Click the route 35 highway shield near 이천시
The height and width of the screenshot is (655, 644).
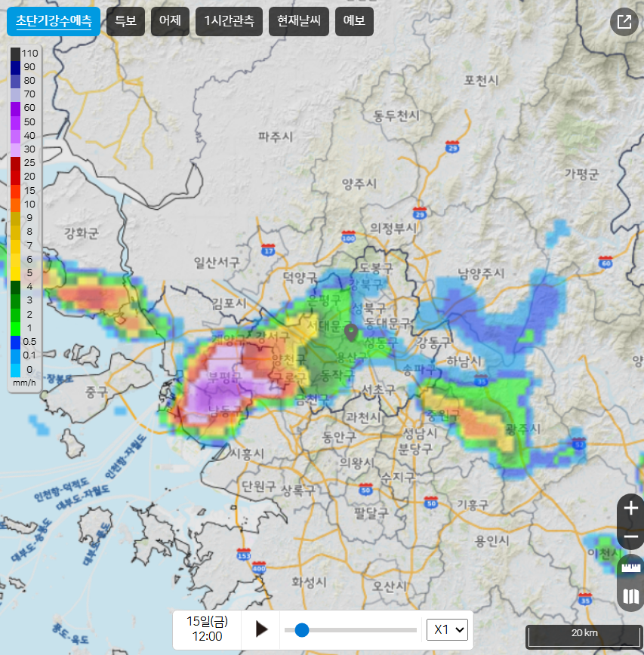tap(586, 600)
